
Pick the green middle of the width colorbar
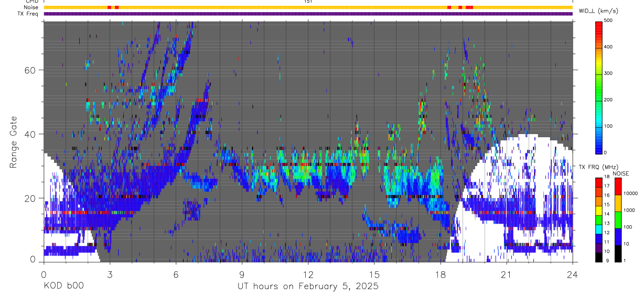[x=598, y=86]
